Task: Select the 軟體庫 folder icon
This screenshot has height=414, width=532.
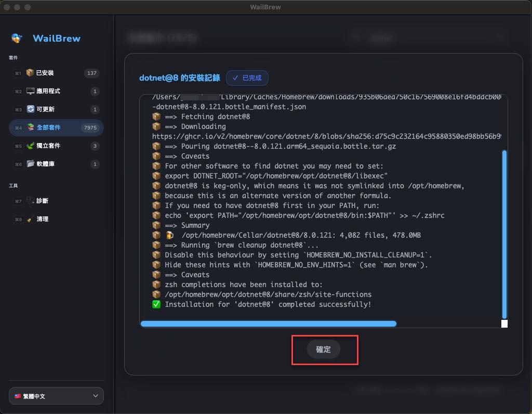Action: coord(31,164)
